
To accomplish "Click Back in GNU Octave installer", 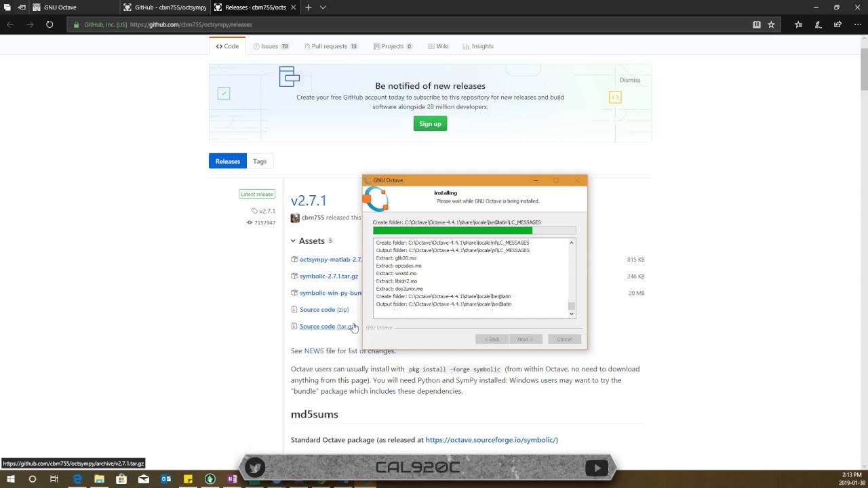I will 492,339.
